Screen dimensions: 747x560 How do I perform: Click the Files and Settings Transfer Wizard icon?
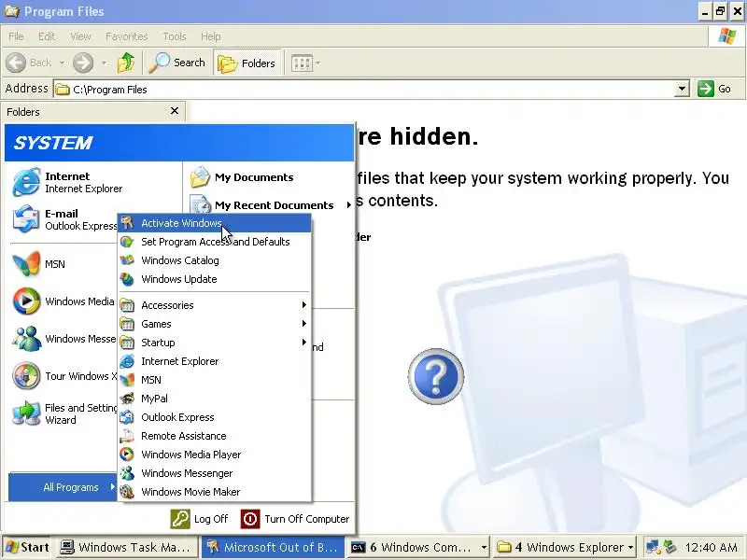pyautogui.click(x=26, y=413)
